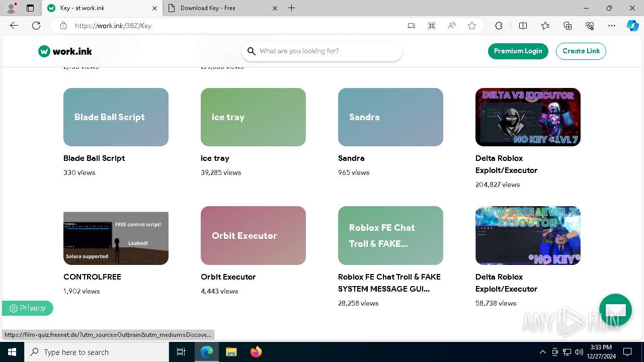Show hidden tray icons chevron
Screen dimensions: 644x362
pyautogui.click(x=542, y=352)
